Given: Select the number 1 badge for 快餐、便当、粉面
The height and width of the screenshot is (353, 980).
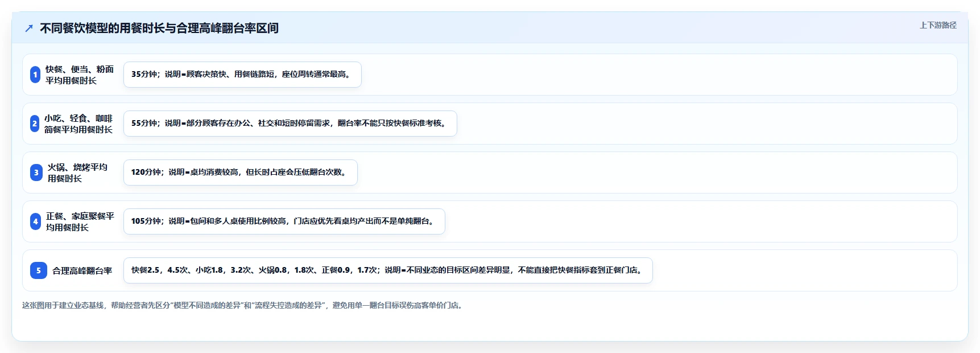Looking at the screenshot, I should 35,75.
